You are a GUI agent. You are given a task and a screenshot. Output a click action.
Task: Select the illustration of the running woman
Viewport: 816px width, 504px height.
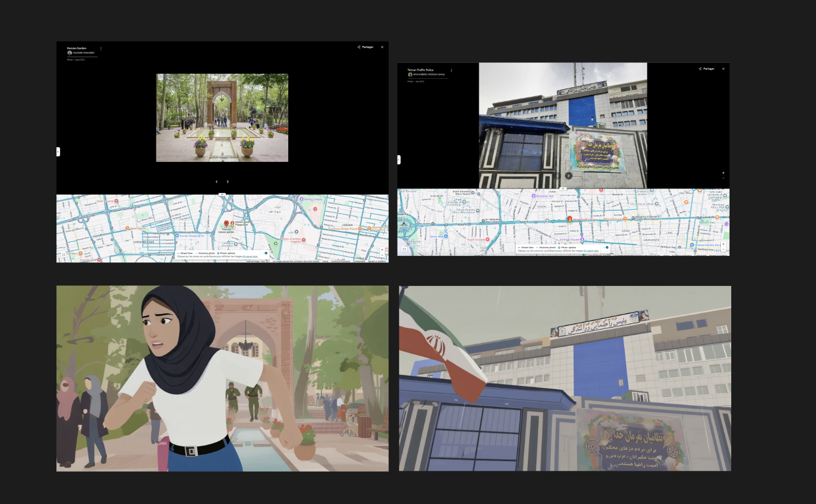223,378
